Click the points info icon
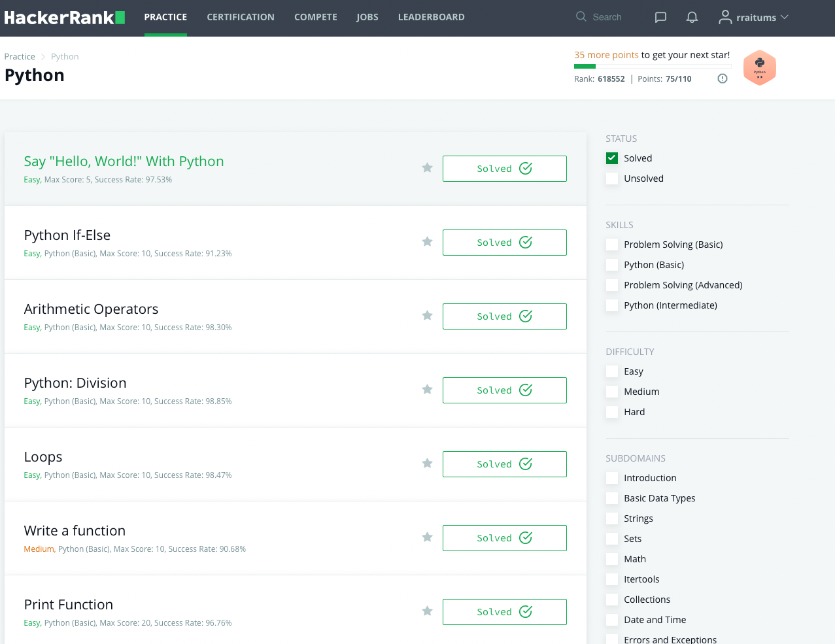835x644 pixels. [x=723, y=78]
